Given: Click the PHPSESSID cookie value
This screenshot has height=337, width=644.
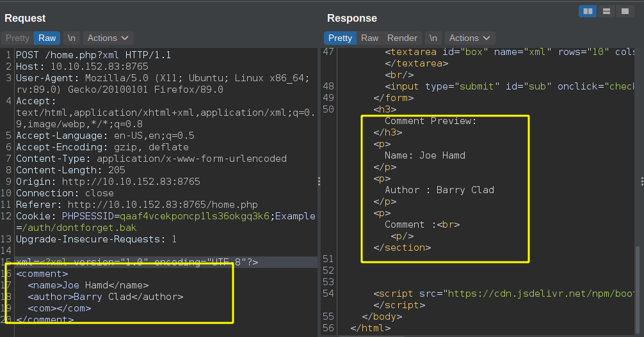Looking at the screenshot, I should point(195,216).
